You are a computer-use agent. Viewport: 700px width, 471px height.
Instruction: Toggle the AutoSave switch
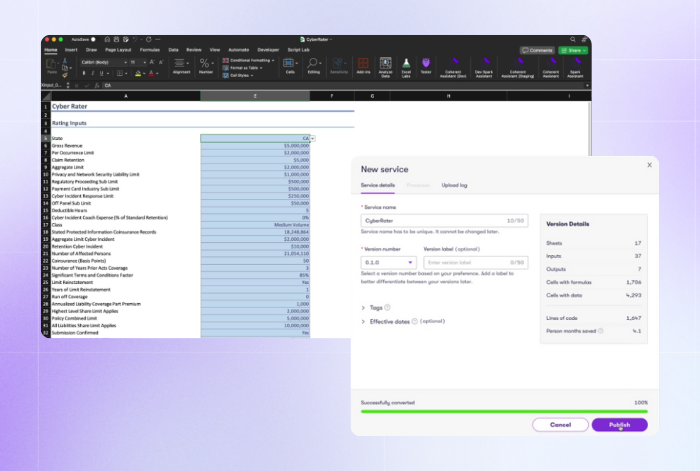click(93, 40)
